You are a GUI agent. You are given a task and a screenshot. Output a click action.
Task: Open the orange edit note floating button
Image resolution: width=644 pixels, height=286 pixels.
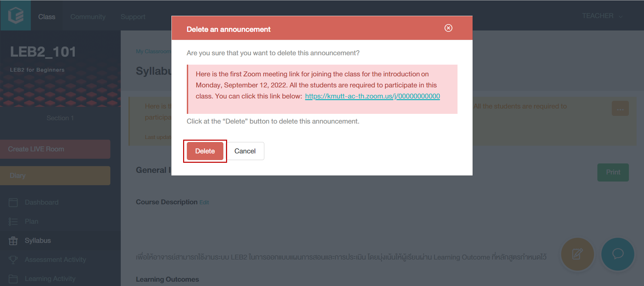tap(577, 254)
